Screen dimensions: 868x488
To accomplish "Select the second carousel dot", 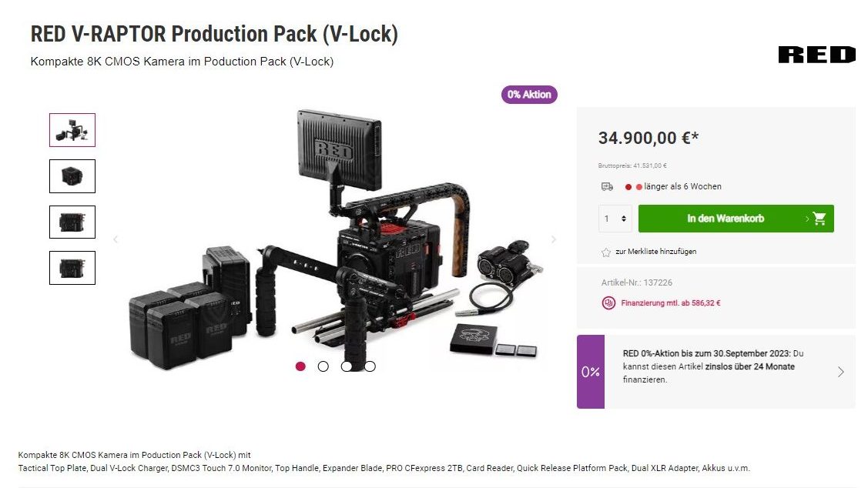I will 323,366.
